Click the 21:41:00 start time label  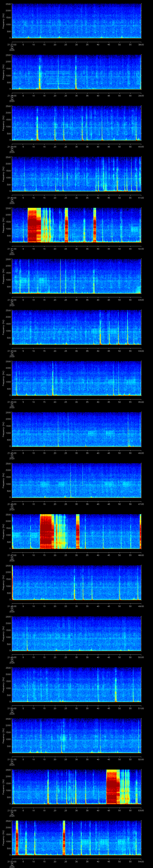click(12, 249)
